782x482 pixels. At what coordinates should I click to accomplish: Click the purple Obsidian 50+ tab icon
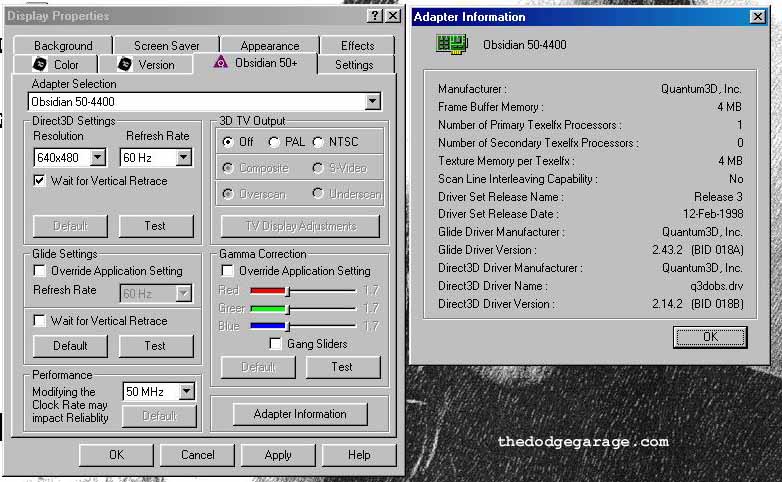(220, 62)
